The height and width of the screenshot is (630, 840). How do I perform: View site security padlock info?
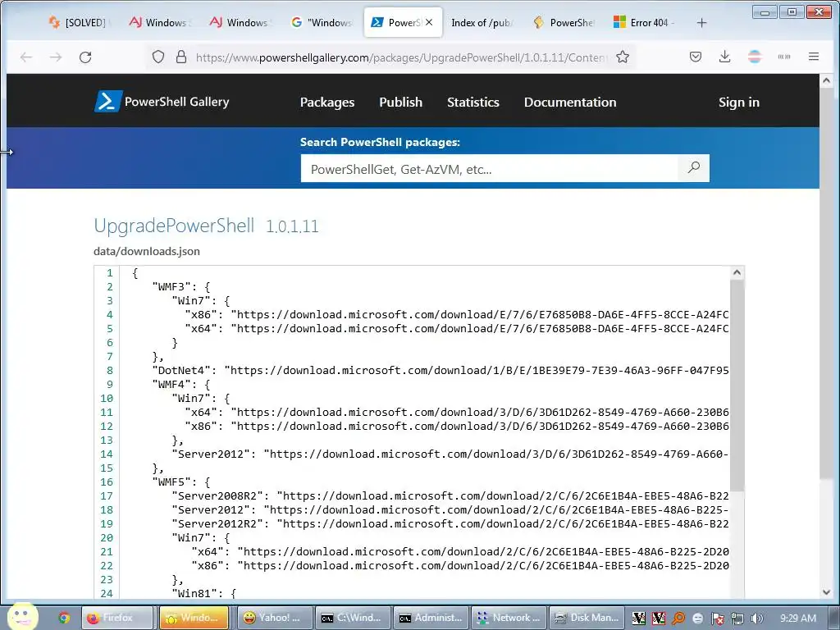[x=181, y=57]
